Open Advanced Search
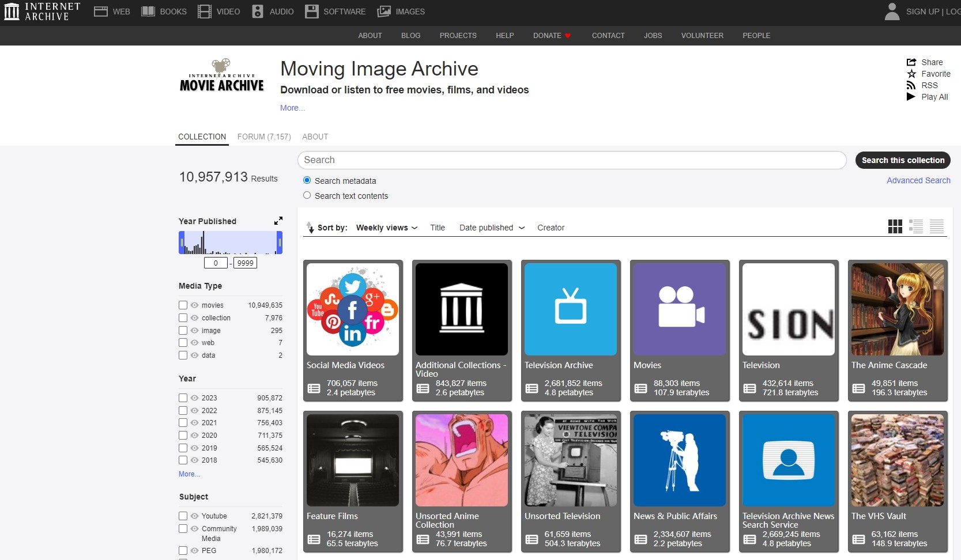The width and height of the screenshot is (961, 560). point(918,180)
